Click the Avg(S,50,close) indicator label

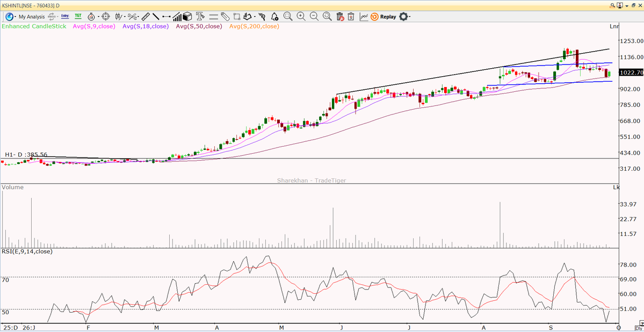pos(199,26)
